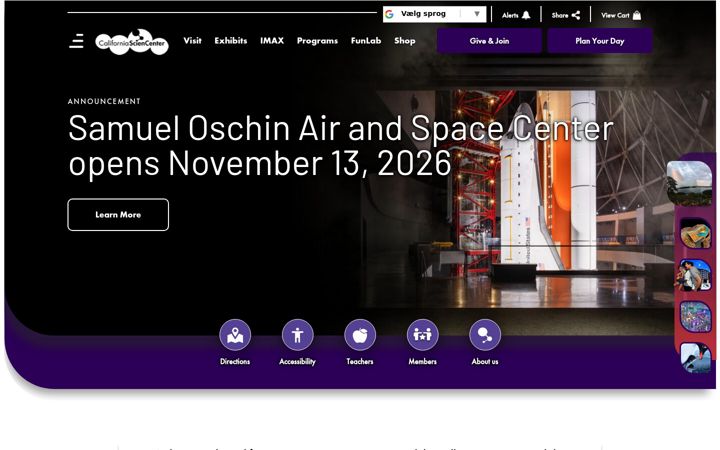Open the Shop menu
Viewport: 720px width, 450px height.
pyautogui.click(x=405, y=40)
